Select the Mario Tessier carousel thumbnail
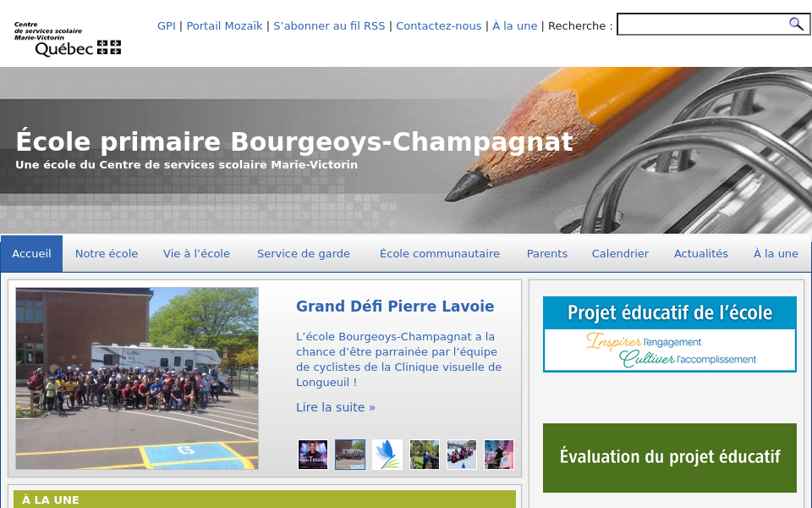Screen dimensions: 812x508 [313, 455]
